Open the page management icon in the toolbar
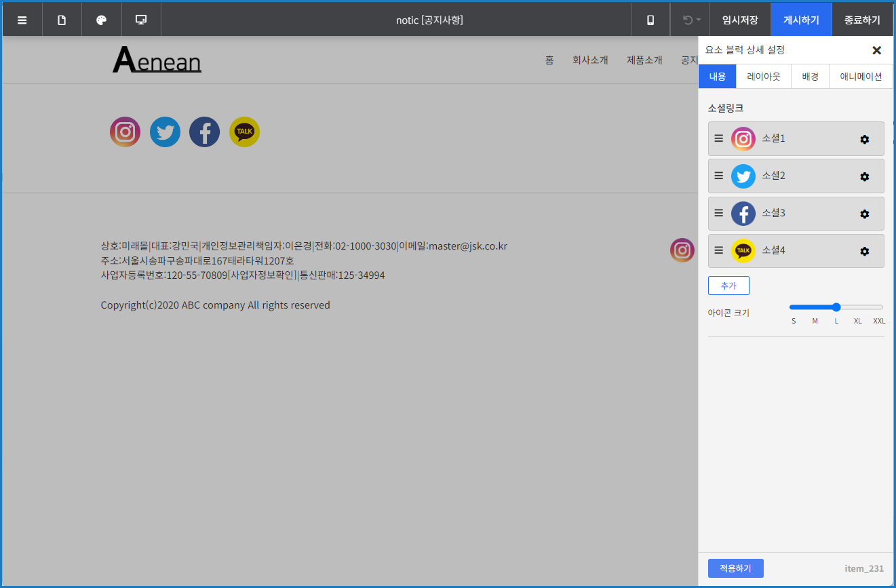 coord(62,19)
